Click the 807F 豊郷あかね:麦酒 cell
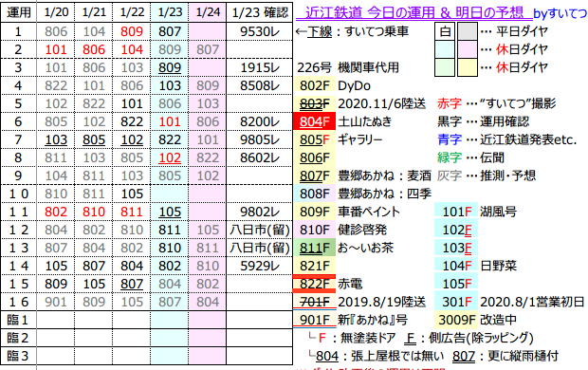This screenshot has height=370, width=588. [x=314, y=176]
